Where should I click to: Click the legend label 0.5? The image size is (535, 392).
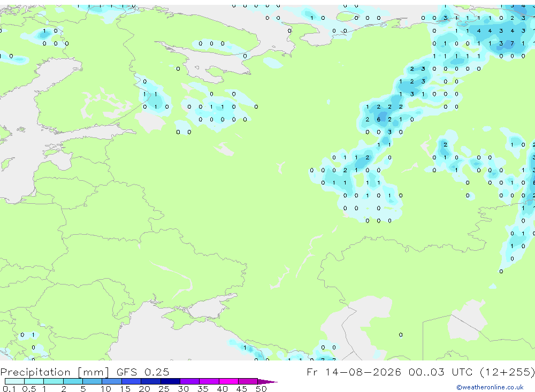[x=29, y=389]
